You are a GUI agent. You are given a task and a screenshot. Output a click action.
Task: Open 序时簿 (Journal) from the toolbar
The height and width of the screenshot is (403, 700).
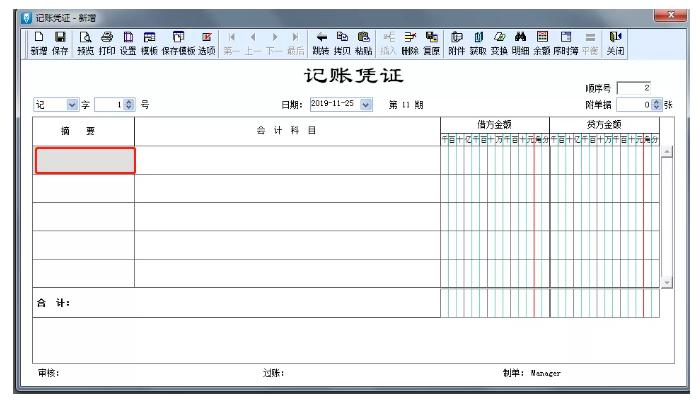click(566, 43)
